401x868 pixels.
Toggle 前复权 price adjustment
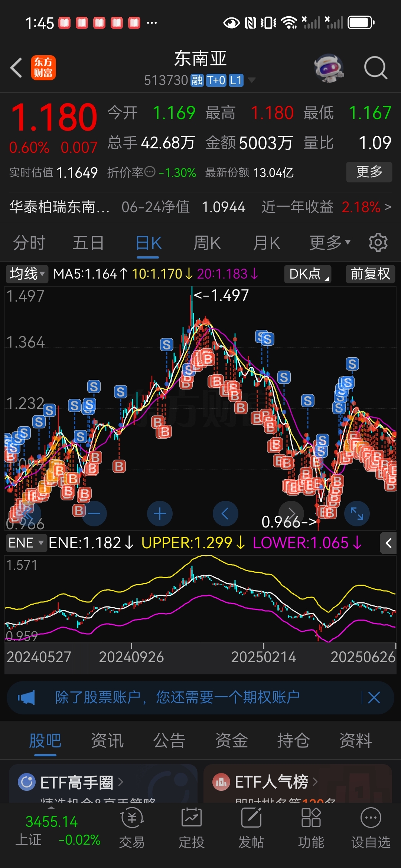[x=371, y=274]
